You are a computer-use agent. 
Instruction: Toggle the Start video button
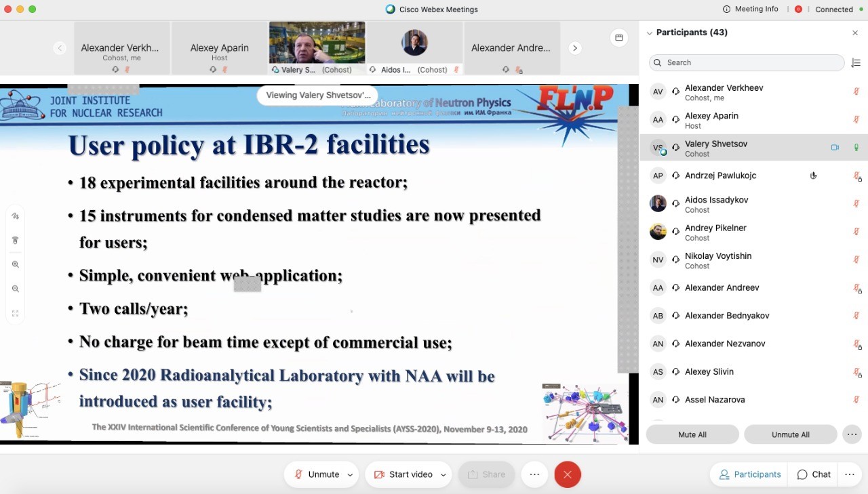coord(403,474)
